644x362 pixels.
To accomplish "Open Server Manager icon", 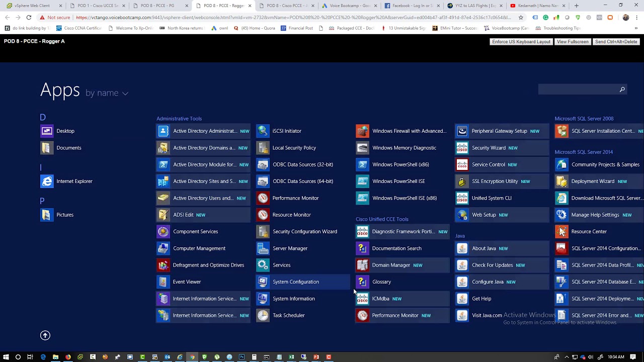I will coord(263,248).
